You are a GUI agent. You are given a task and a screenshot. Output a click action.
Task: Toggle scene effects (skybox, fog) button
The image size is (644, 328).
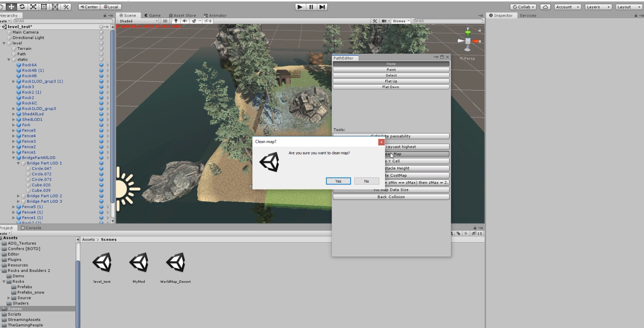coord(194,21)
